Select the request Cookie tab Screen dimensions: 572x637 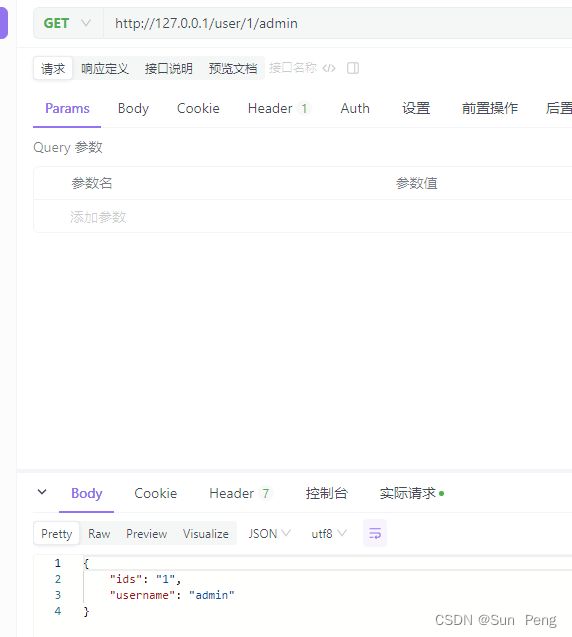coord(198,108)
